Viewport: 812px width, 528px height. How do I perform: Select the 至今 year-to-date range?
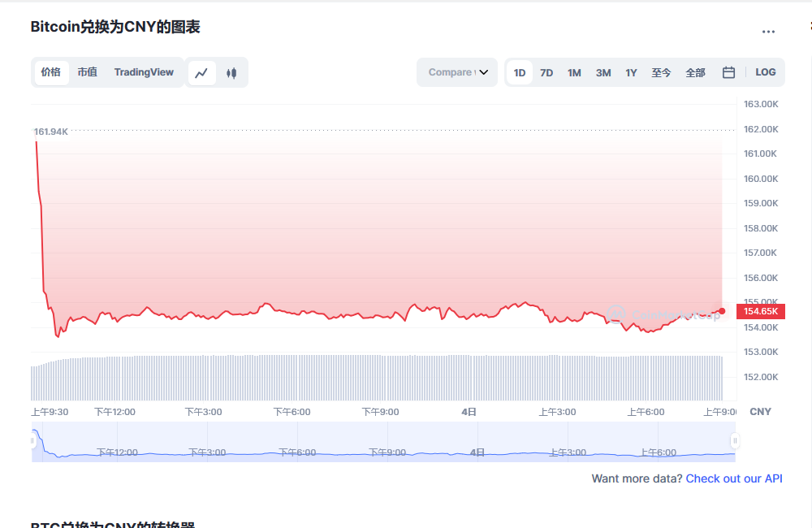tap(661, 72)
